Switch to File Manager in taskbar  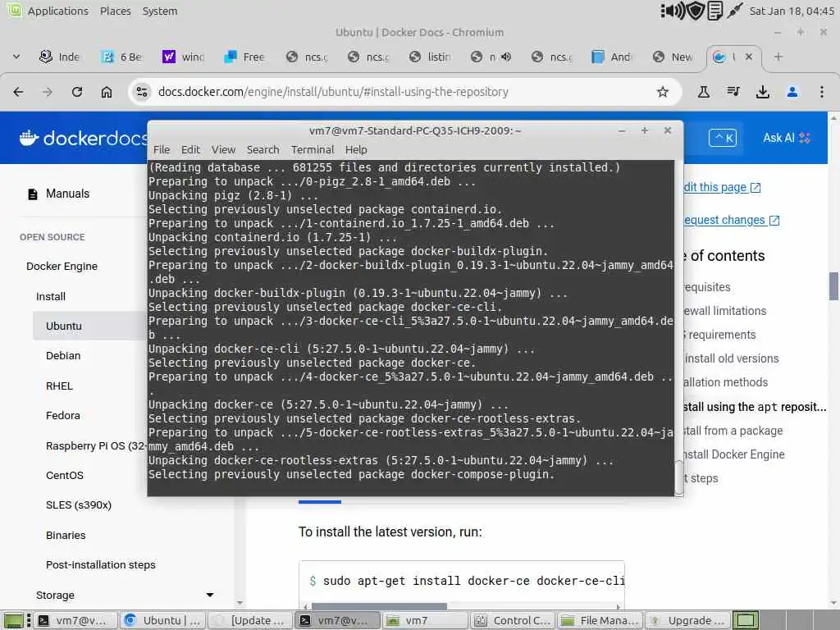click(600, 620)
